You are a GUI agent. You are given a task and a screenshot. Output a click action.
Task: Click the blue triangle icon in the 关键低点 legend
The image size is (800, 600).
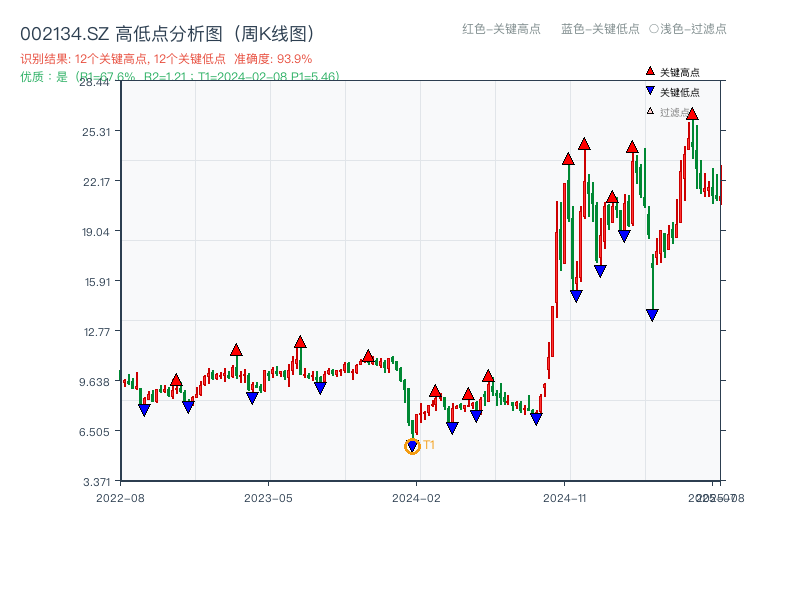click(x=650, y=91)
